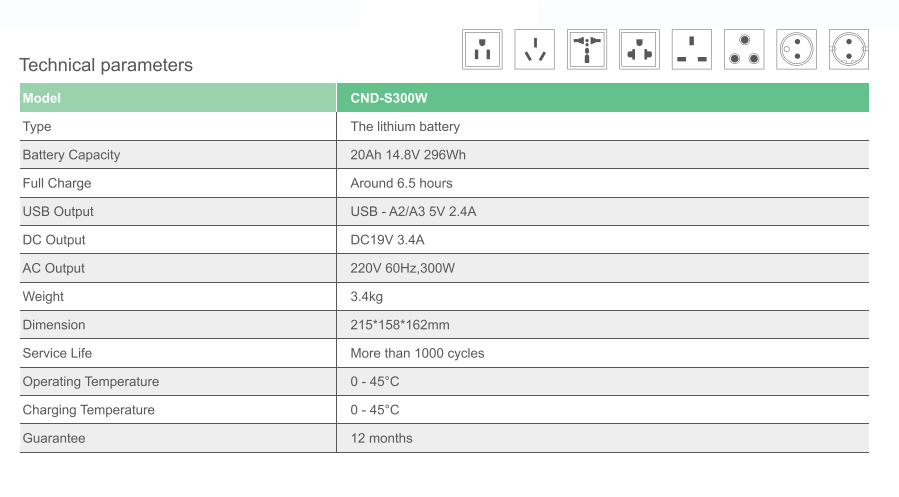Click the USB Output row label
This screenshot has width=899, height=497.
[58, 211]
